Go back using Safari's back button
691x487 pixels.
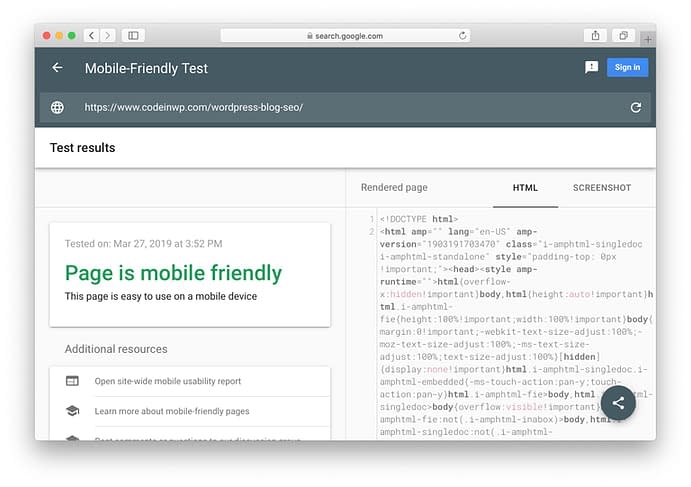coord(91,35)
